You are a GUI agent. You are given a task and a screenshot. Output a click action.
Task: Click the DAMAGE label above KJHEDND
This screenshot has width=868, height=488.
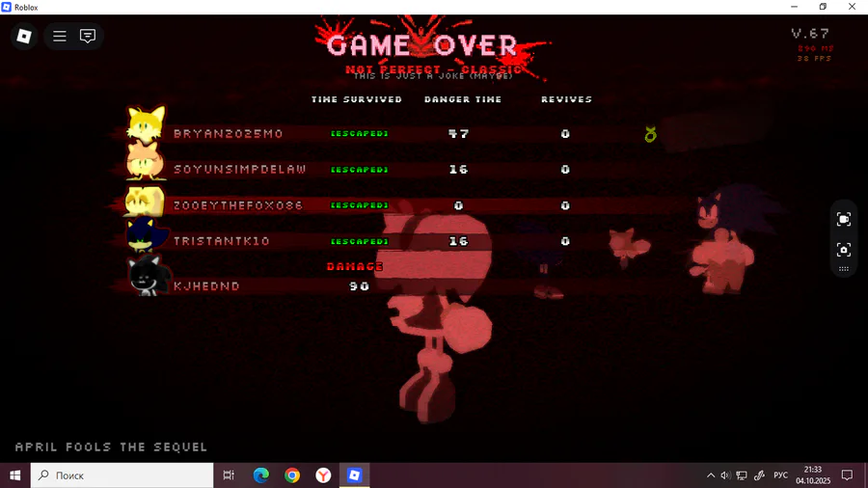pyautogui.click(x=355, y=267)
